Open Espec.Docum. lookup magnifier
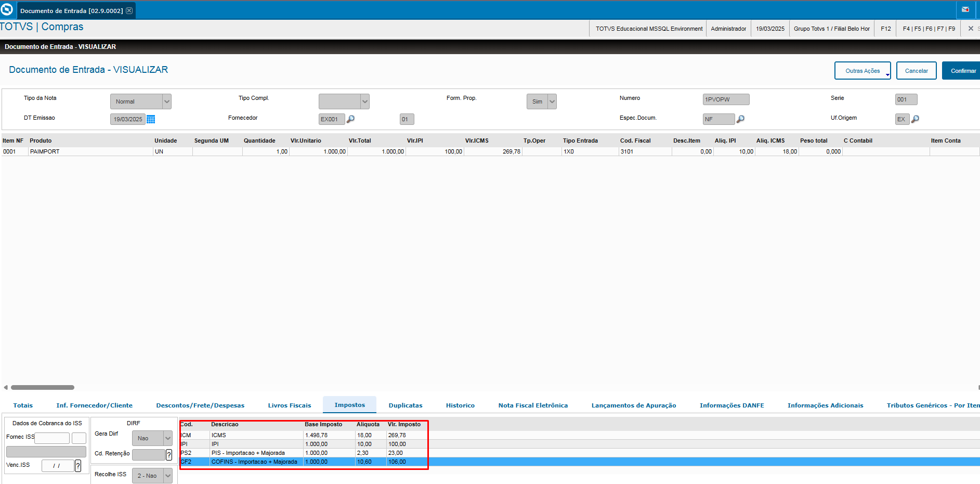 click(741, 119)
